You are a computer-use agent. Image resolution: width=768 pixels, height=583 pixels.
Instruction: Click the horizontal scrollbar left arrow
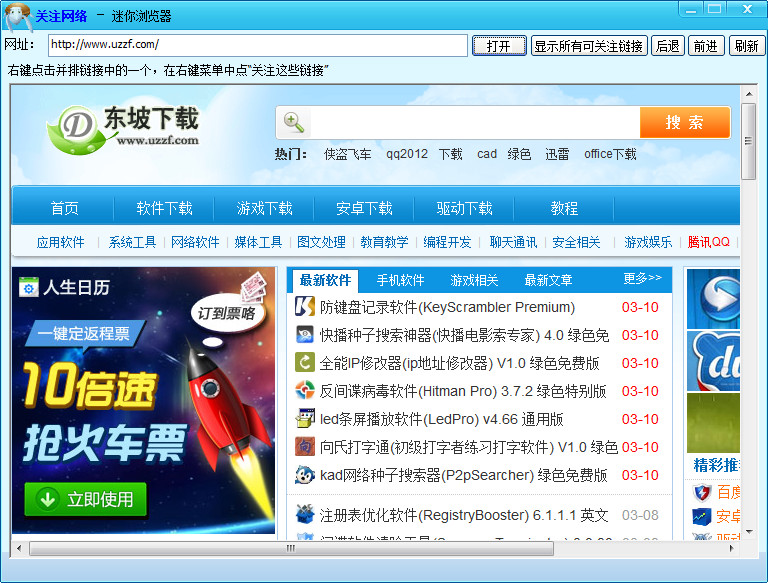(19, 548)
